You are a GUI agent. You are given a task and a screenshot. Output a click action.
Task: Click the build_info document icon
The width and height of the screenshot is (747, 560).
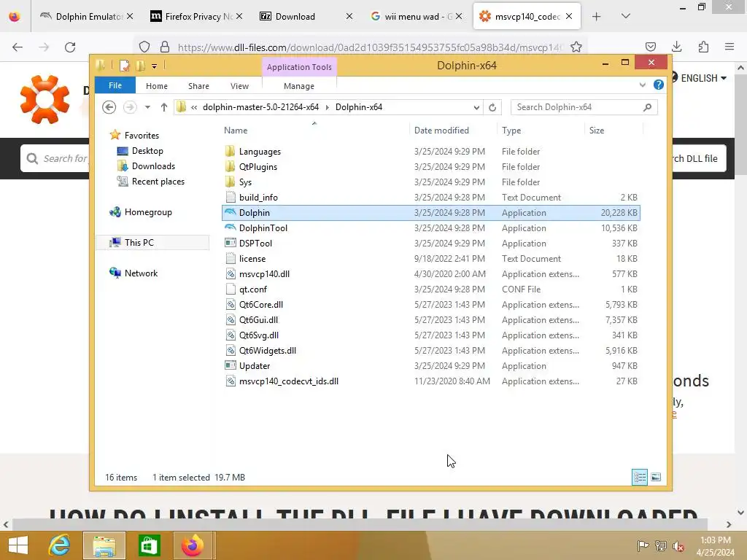coord(230,197)
